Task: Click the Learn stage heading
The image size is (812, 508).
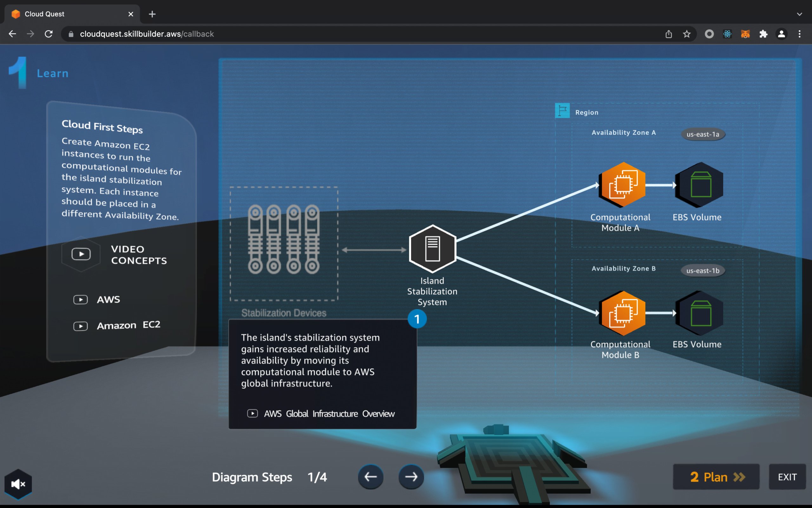Action: coord(53,73)
